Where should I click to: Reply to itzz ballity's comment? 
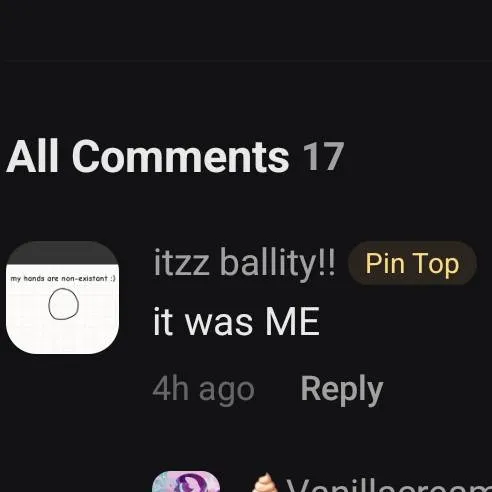click(342, 389)
